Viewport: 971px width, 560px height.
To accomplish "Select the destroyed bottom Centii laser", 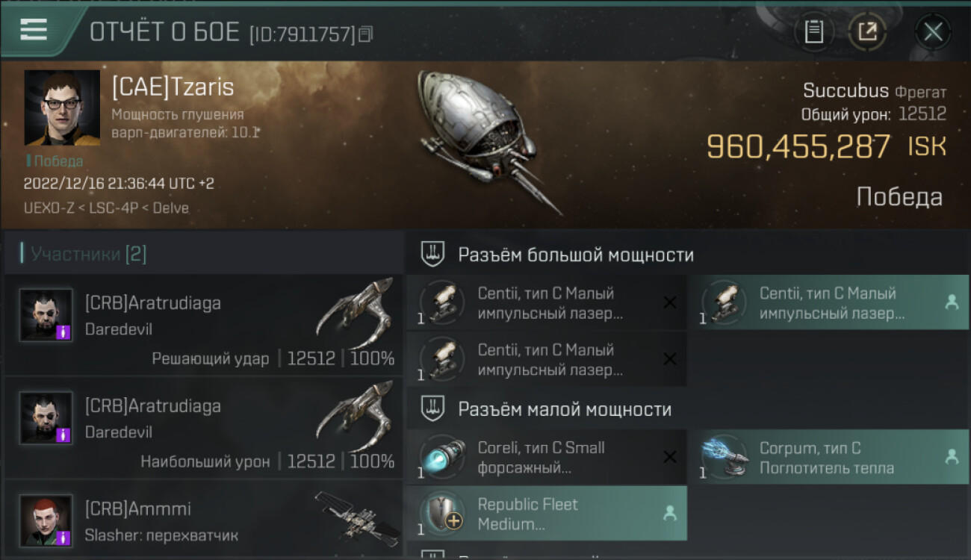I will (547, 359).
